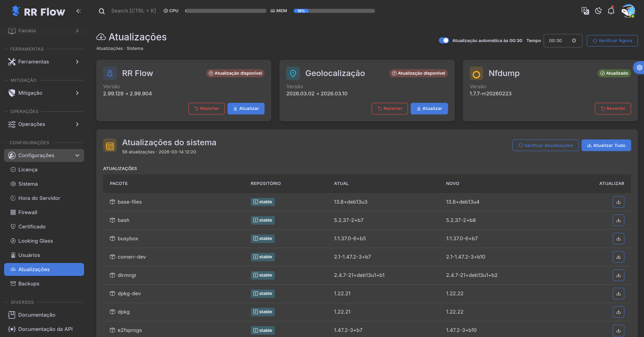Click the language translation icon

(x=585, y=11)
